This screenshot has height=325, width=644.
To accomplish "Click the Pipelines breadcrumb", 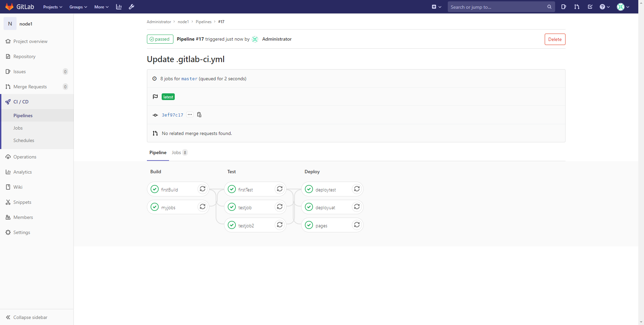I will click(x=204, y=22).
